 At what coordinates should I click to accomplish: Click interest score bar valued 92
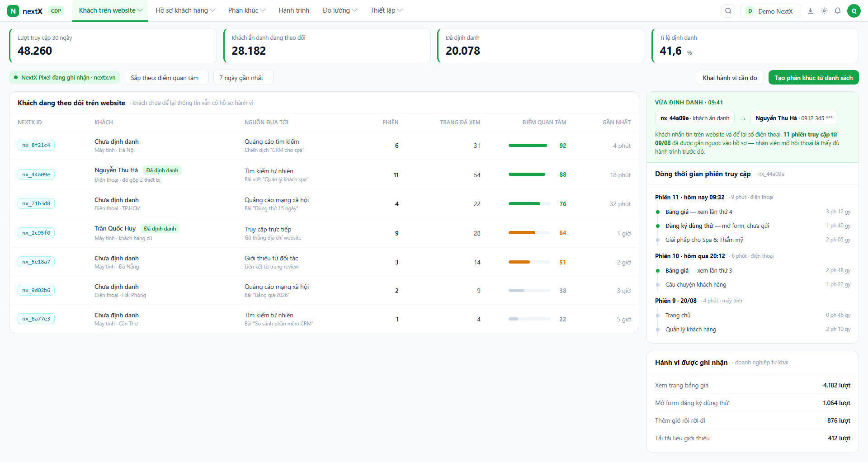(529, 146)
